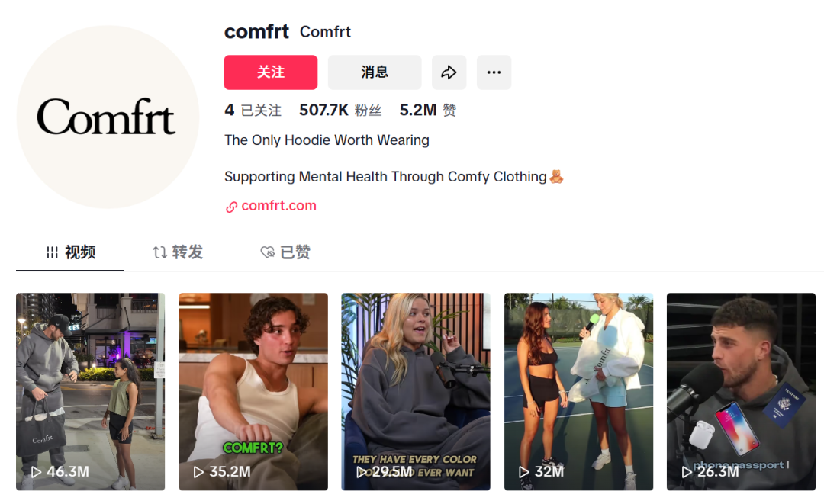Switch to the 转发 reposts tab

click(178, 252)
